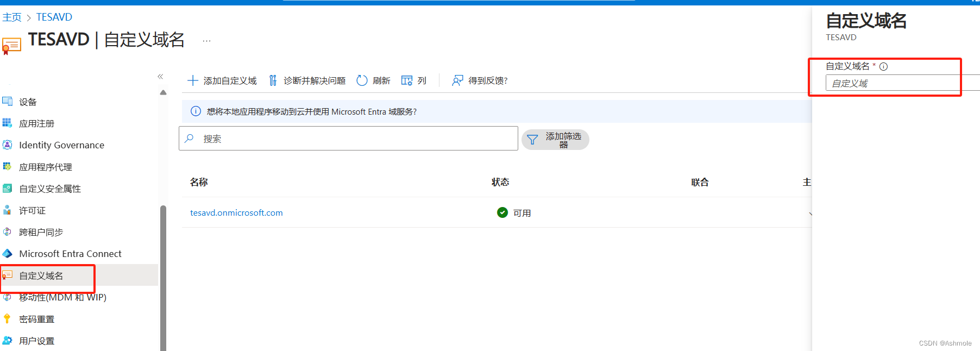Click 添加自定义域 toolbar button
Image resolution: width=980 pixels, height=351 pixels.
coord(222,80)
